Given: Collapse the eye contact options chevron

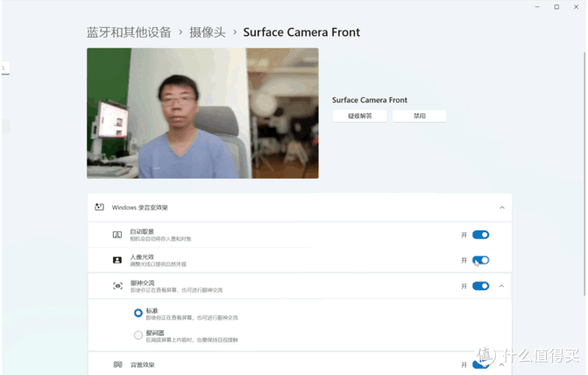Looking at the screenshot, I should [x=502, y=287].
